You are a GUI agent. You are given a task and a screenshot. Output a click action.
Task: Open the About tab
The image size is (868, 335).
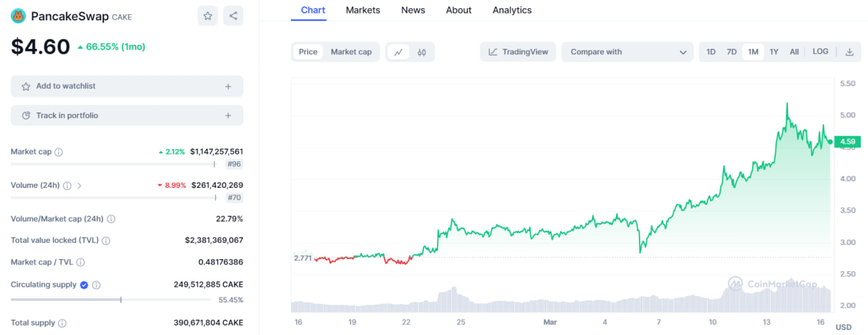coord(458,10)
